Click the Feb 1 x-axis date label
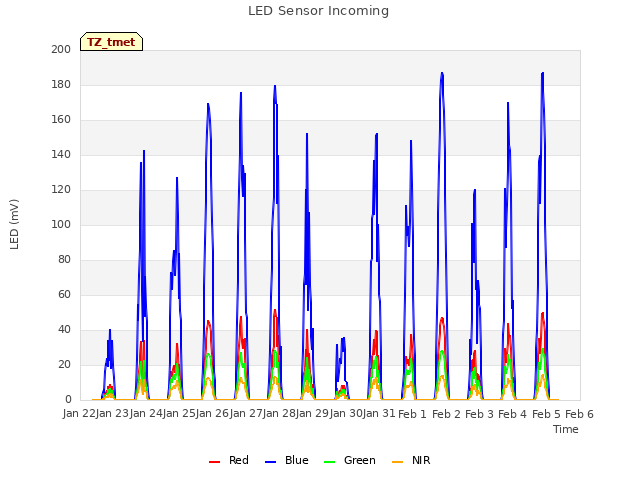 (412, 414)
